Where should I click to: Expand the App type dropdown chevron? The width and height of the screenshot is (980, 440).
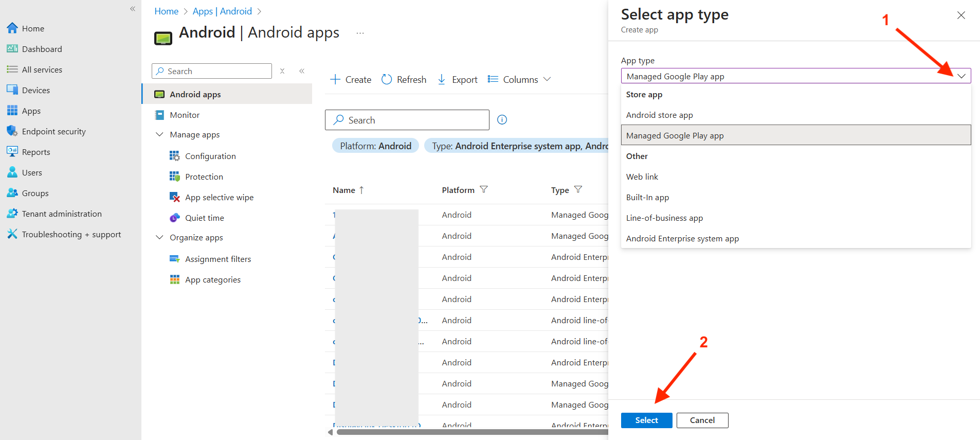click(961, 76)
